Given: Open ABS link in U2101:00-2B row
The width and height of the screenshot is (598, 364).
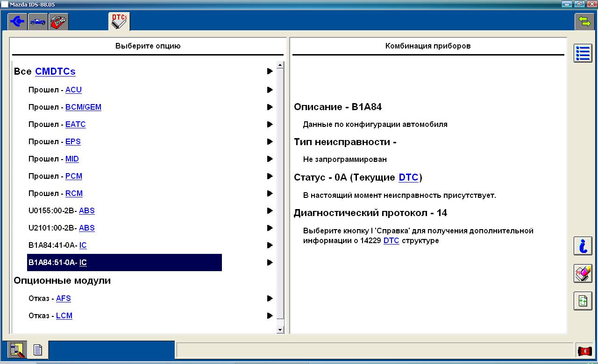Looking at the screenshot, I should coord(87,228).
